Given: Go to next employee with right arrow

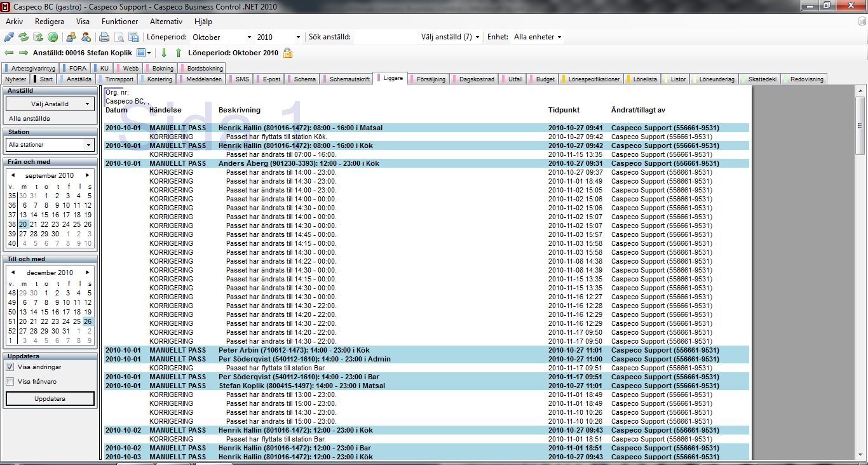Looking at the screenshot, I should click(24, 53).
